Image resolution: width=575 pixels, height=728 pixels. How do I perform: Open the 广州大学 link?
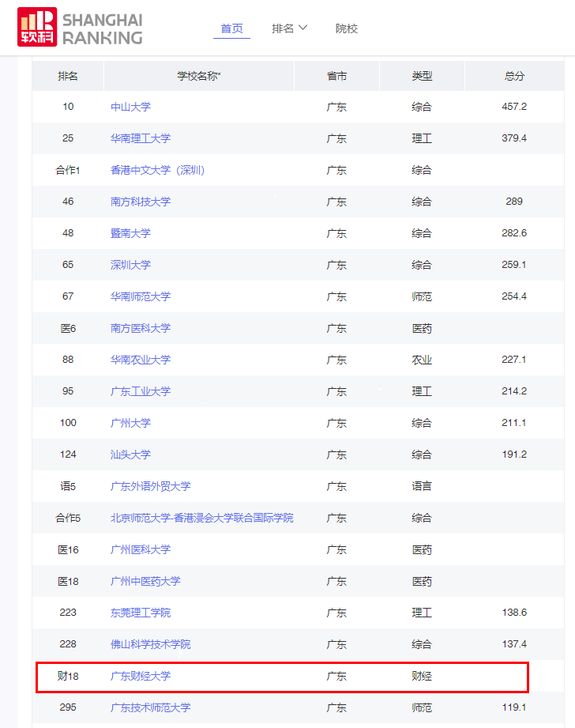pos(130,423)
